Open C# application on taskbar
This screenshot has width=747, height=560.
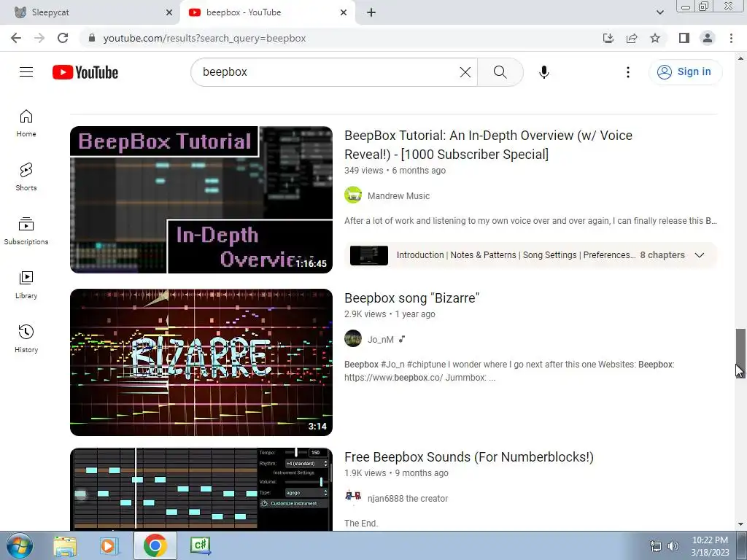point(200,545)
